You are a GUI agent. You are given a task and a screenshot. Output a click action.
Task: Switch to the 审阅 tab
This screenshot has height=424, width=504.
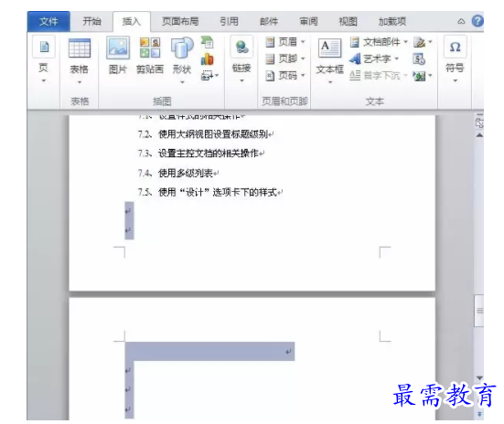click(x=308, y=22)
